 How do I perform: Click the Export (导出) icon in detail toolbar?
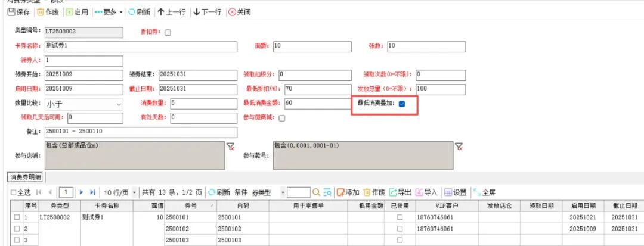coord(393,192)
